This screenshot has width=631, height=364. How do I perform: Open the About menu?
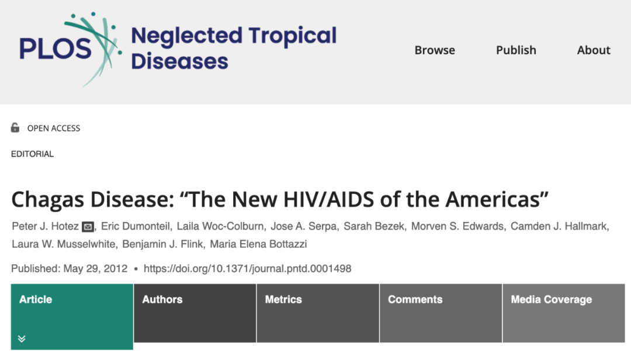pos(594,50)
